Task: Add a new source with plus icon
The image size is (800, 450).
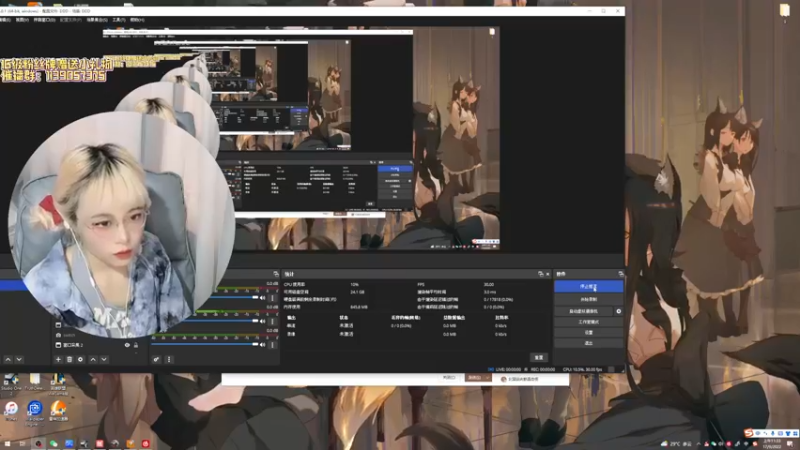Action: [x=58, y=360]
